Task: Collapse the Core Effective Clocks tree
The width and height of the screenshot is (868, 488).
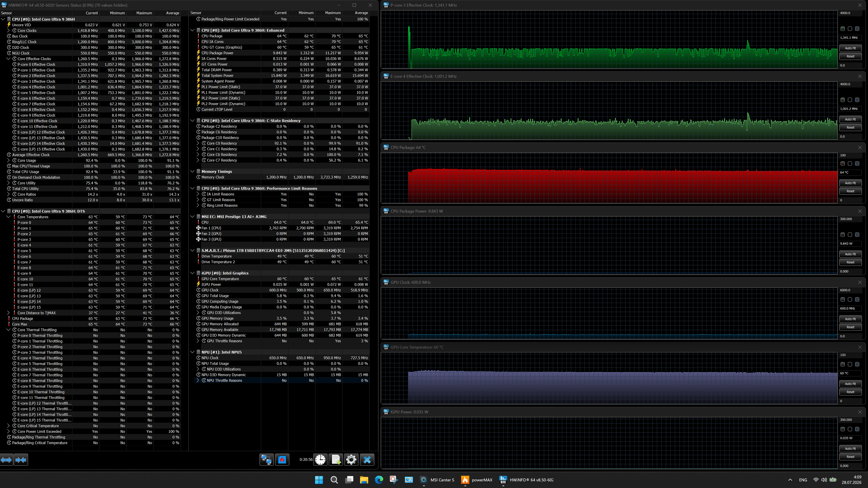Action: click(8, 59)
